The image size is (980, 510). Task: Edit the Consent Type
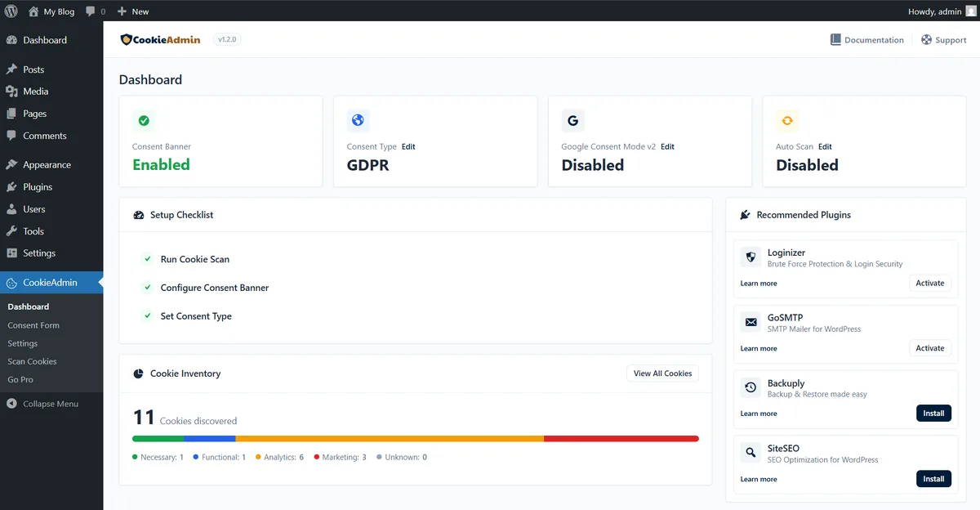tap(408, 147)
